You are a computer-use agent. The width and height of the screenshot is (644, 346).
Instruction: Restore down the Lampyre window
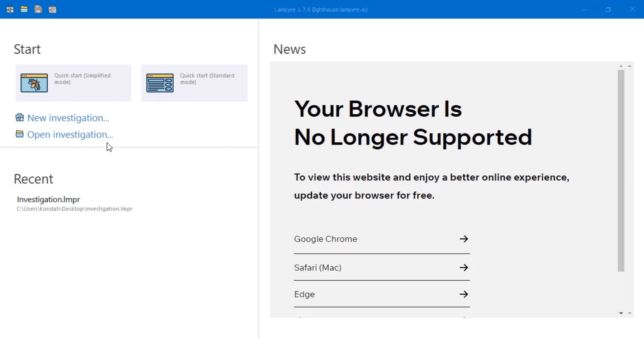coord(608,9)
